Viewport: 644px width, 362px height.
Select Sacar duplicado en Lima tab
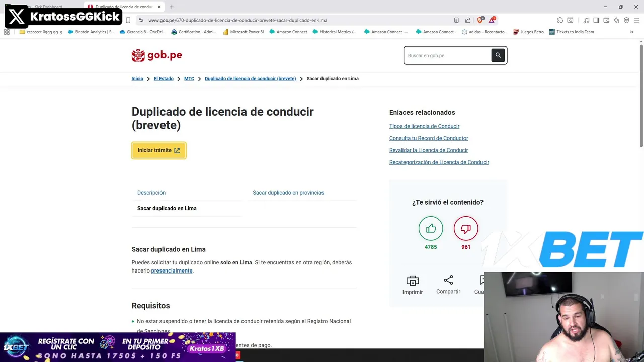point(167,208)
